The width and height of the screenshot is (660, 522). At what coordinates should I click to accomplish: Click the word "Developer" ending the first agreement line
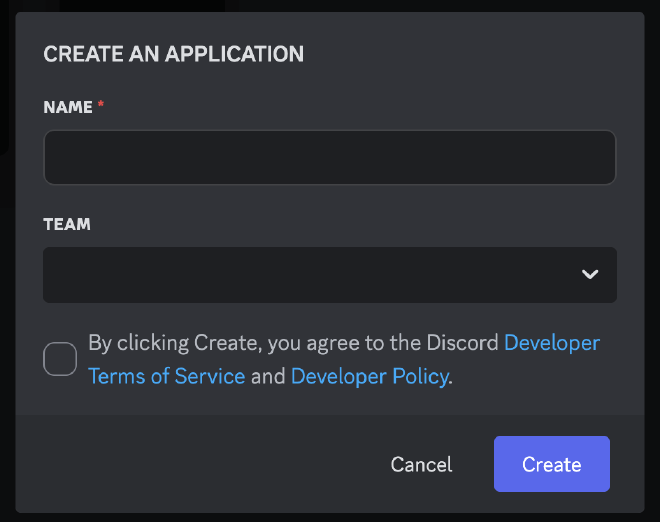tap(552, 343)
